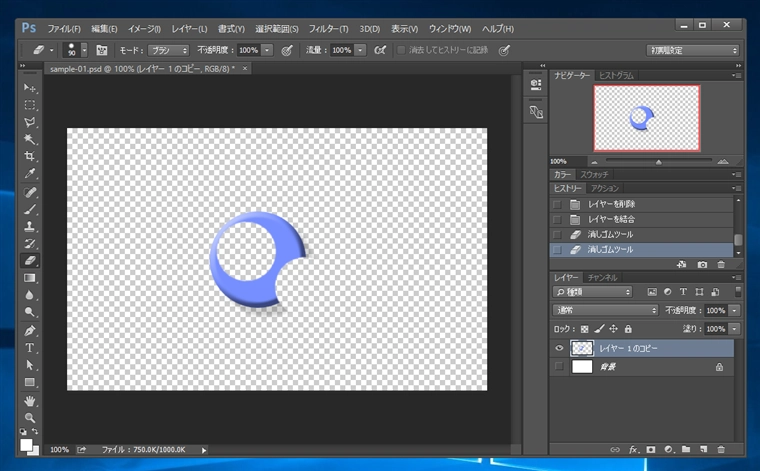Select the Move tool
The width and height of the screenshot is (760, 471).
point(30,88)
